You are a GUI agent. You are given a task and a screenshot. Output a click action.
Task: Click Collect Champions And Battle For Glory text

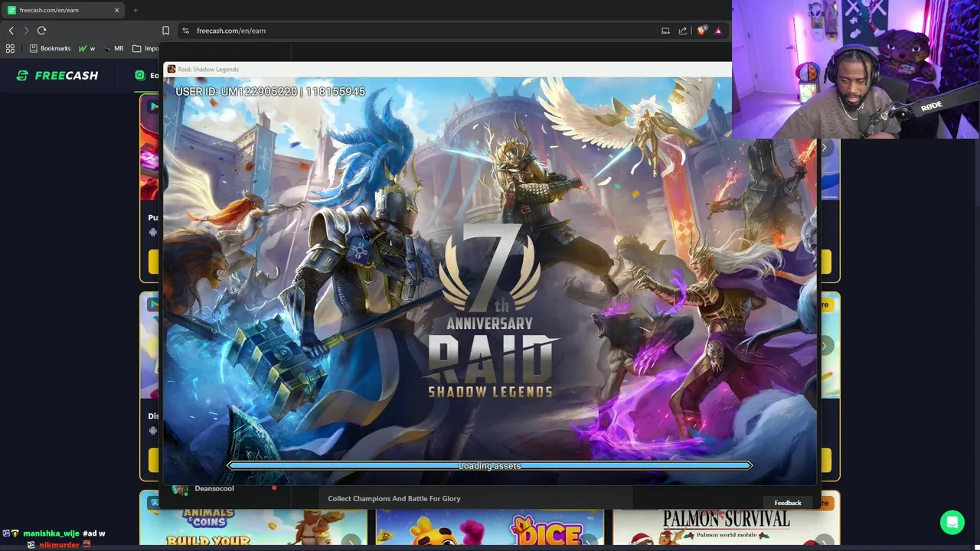click(x=394, y=498)
